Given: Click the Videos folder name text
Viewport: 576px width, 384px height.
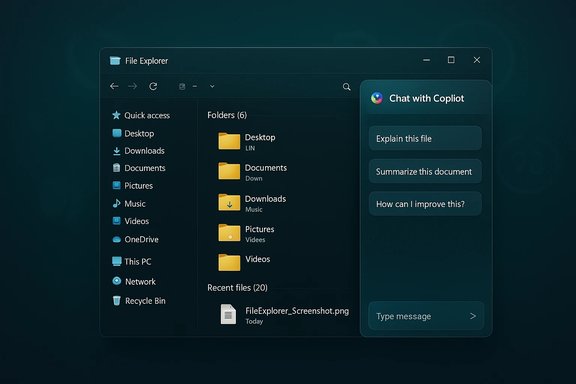Looking at the screenshot, I should 258,259.
